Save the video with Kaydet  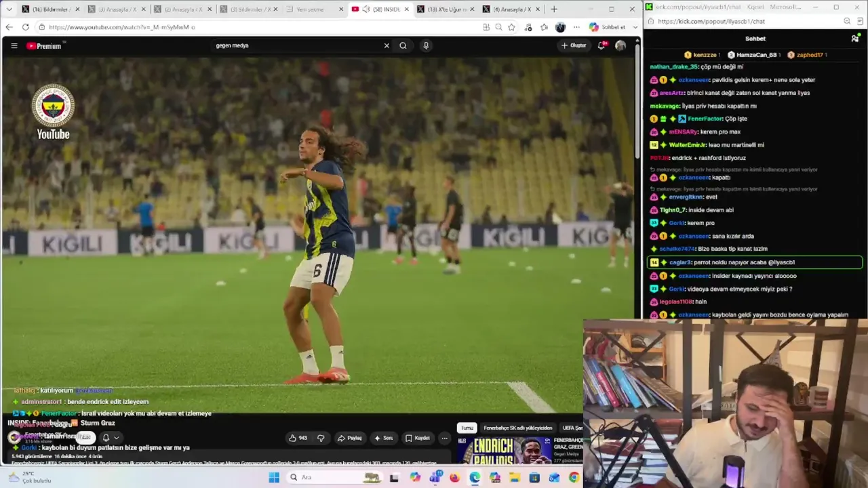coord(418,438)
